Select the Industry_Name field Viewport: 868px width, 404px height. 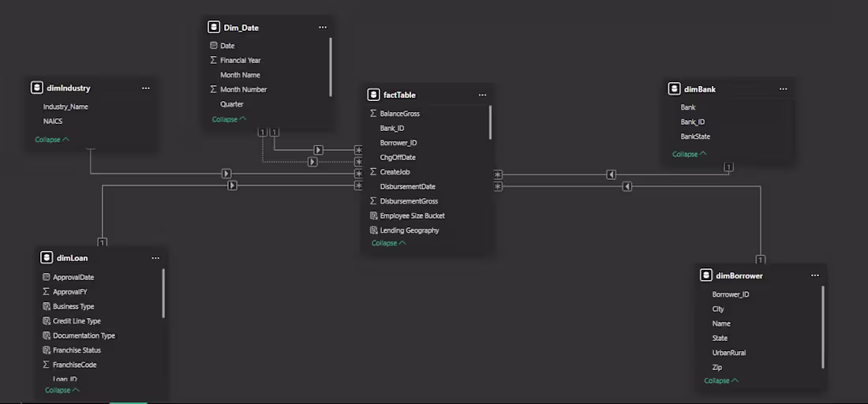coord(65,107)
